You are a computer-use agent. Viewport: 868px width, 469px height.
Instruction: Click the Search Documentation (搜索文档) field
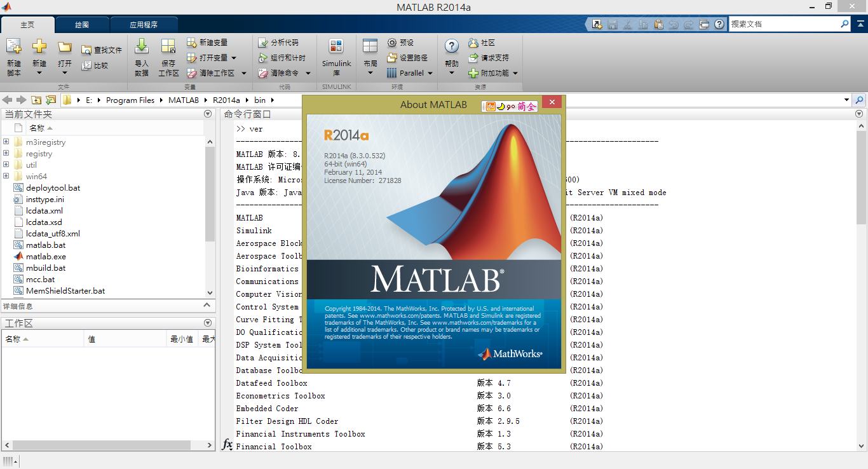coord(783,24)
